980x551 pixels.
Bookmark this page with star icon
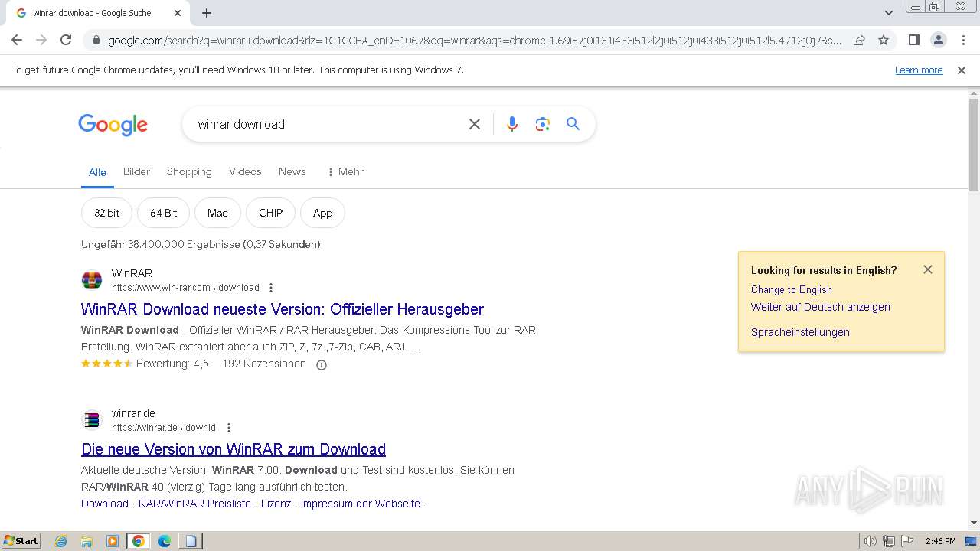pos(884,40)
